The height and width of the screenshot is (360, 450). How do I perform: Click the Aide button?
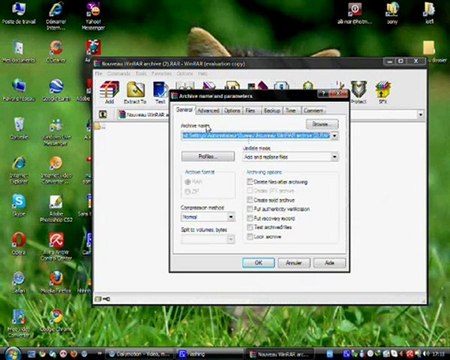[329, 263]
